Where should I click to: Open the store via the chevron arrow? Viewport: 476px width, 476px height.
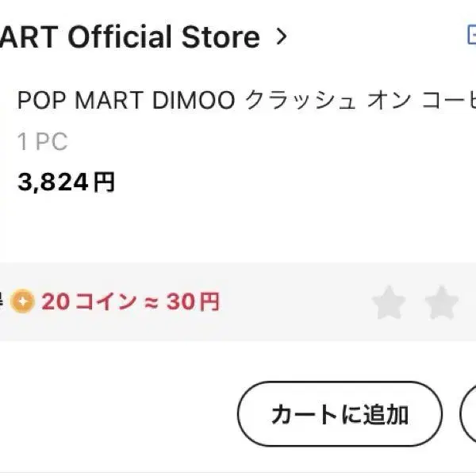coord(281,36)
